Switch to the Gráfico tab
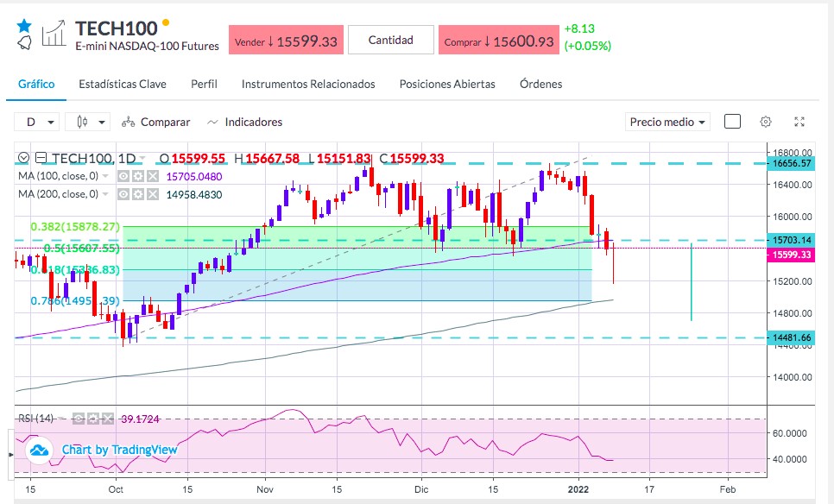This screenshot has width=834, height=504. click(36, 84)
